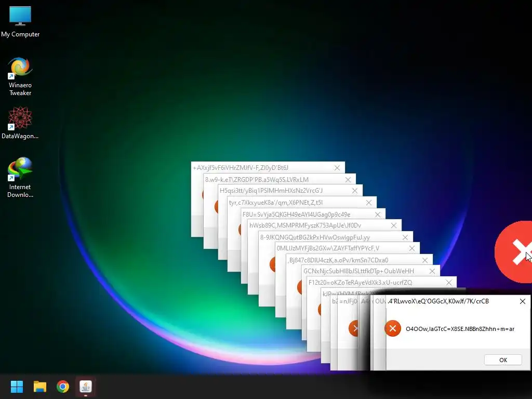This screenshot has width=532, height=399.
Task: Close the dialog titled .4'RLwvoX\eQ'OGGcX
Action: 523,301
